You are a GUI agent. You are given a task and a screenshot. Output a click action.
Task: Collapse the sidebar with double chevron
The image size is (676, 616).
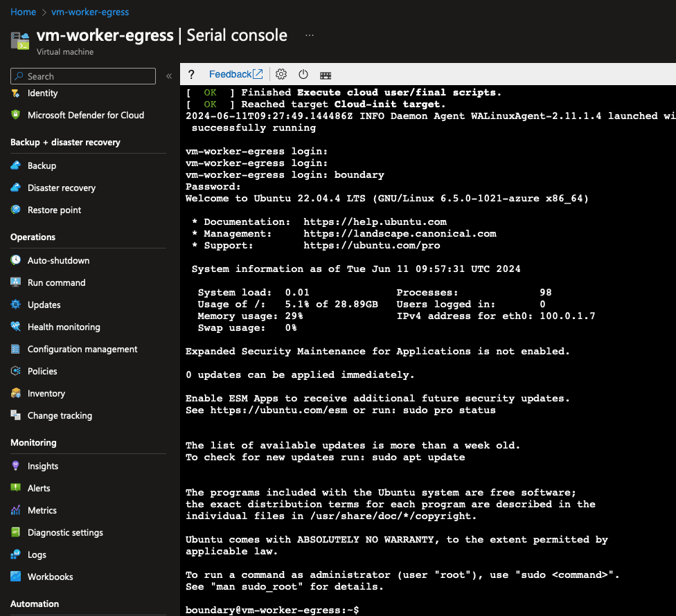coord(168,76)
